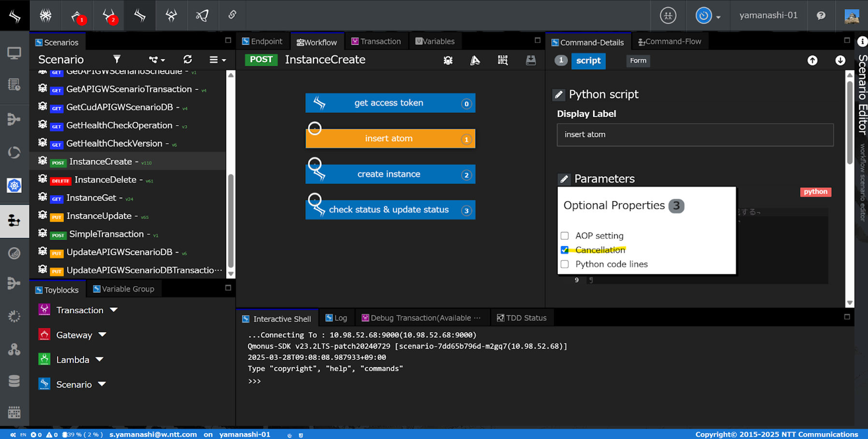Click the filter icon in Scenario panel

click(x=116, y=59)
